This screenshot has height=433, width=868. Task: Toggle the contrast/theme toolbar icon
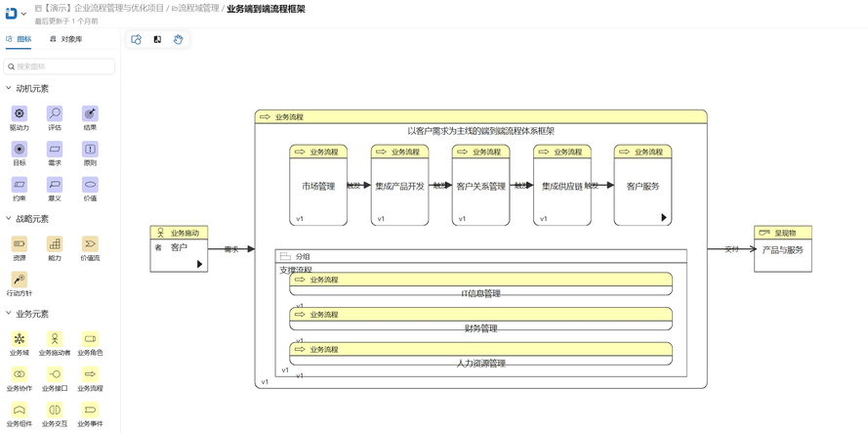(x=157, y=40)
